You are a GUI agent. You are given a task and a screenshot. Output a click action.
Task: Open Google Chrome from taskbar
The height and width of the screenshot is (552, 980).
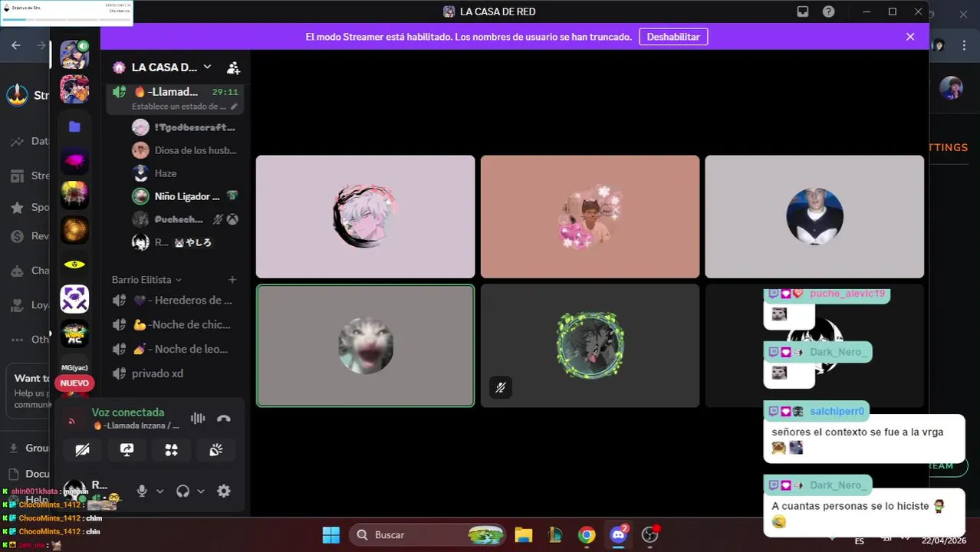587,535
